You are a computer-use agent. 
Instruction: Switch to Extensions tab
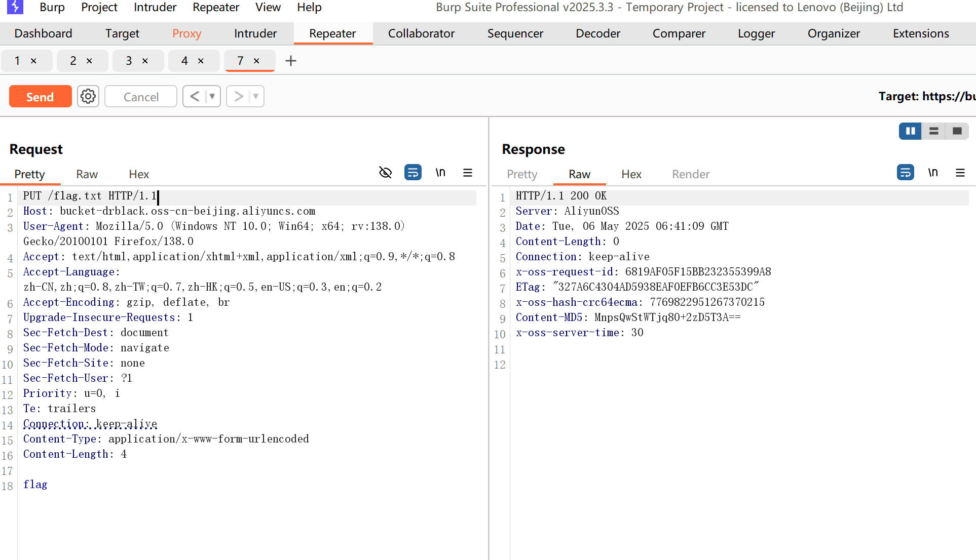point(921,33)
